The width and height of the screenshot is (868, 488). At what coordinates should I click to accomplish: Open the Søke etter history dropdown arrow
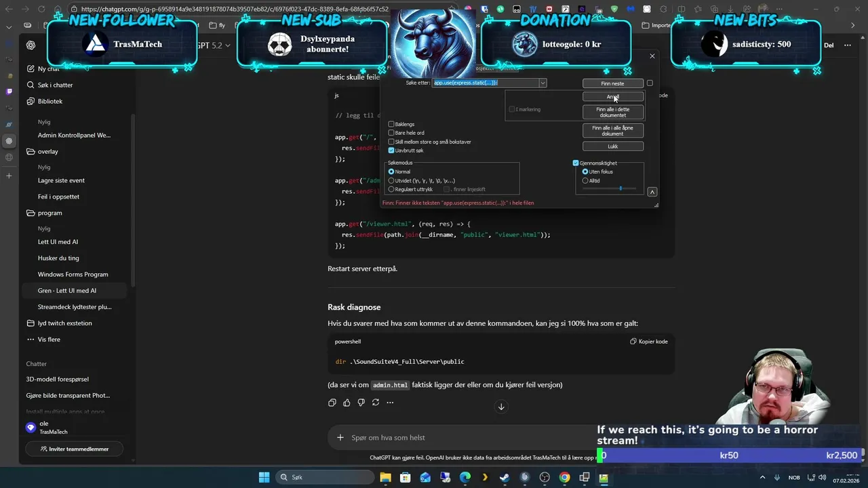pyautogui.click(x=542, y=83)
